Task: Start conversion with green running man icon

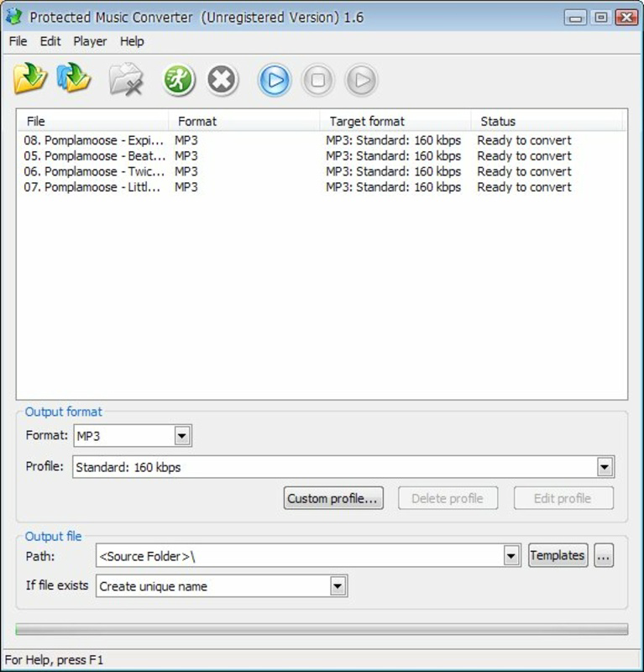Action: (x=179, y=80)
